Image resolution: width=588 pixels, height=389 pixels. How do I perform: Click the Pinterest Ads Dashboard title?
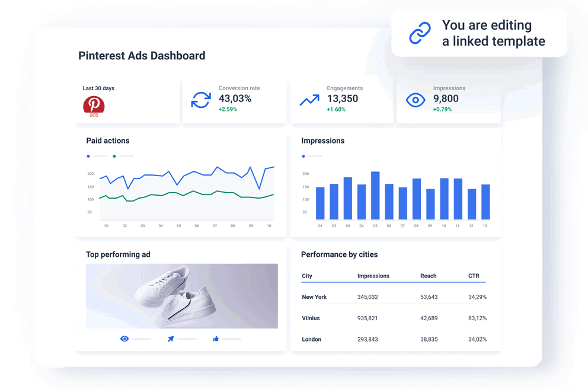click(141, 56)
